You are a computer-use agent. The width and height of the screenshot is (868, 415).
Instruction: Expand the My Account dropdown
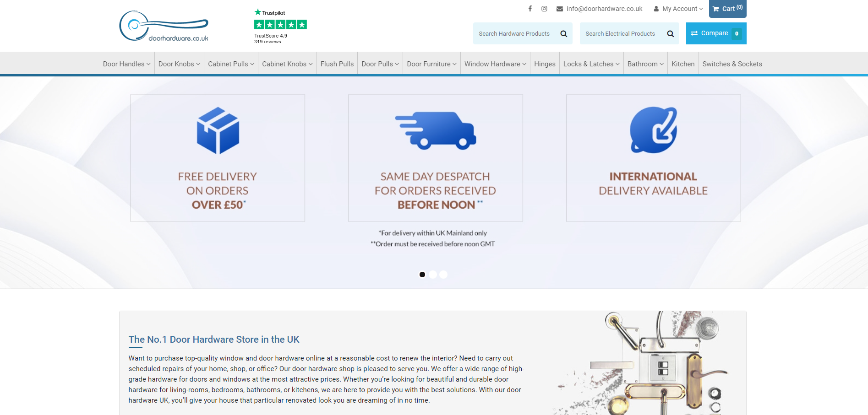tap(678, 9)
